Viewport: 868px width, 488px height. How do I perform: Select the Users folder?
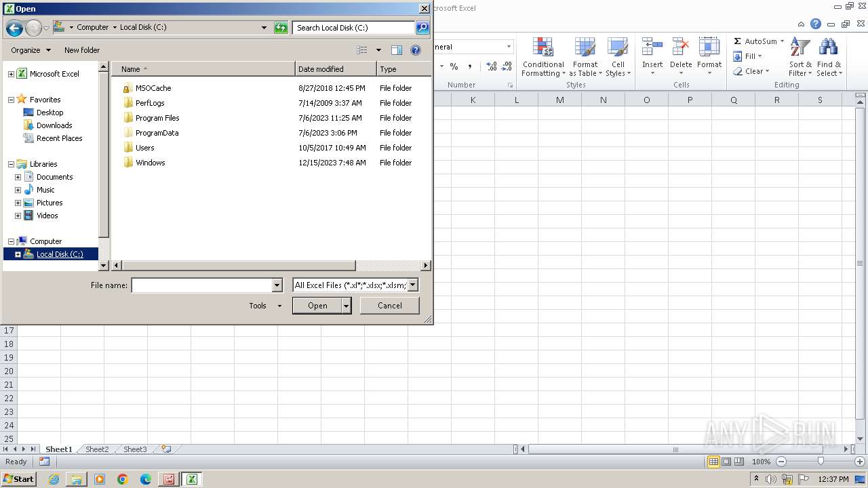coord(145,148)
